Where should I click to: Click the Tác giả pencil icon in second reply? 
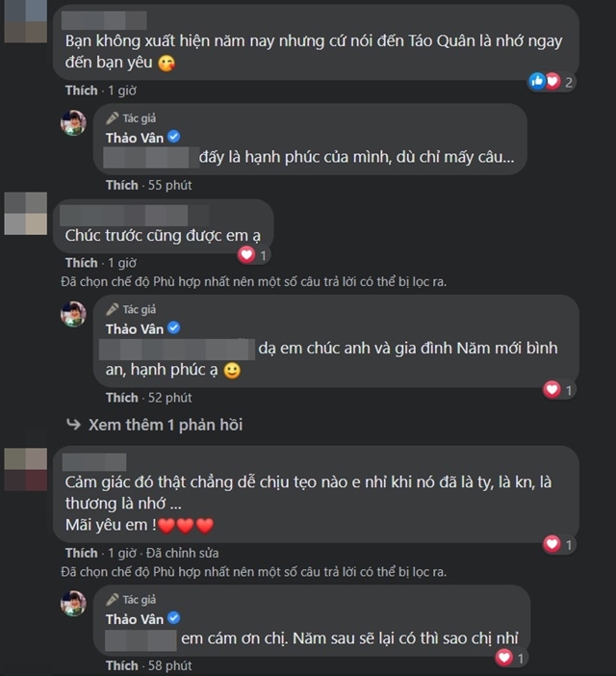113,309
